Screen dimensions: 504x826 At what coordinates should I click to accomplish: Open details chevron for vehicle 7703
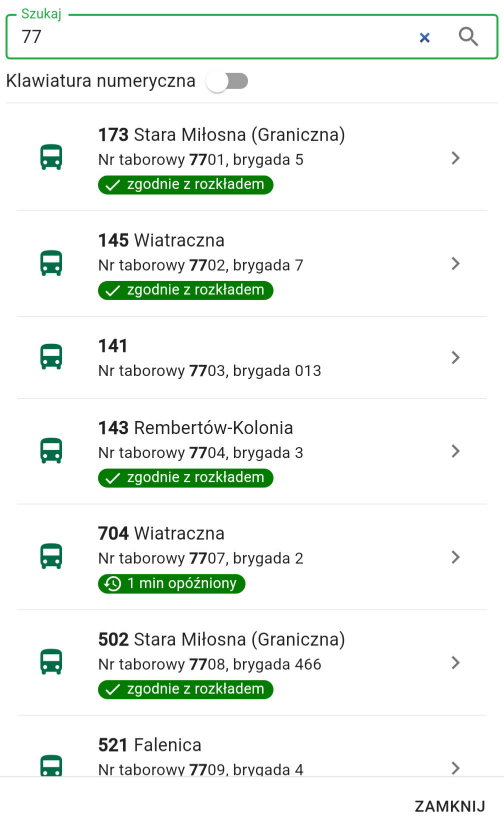coord(455,357)
